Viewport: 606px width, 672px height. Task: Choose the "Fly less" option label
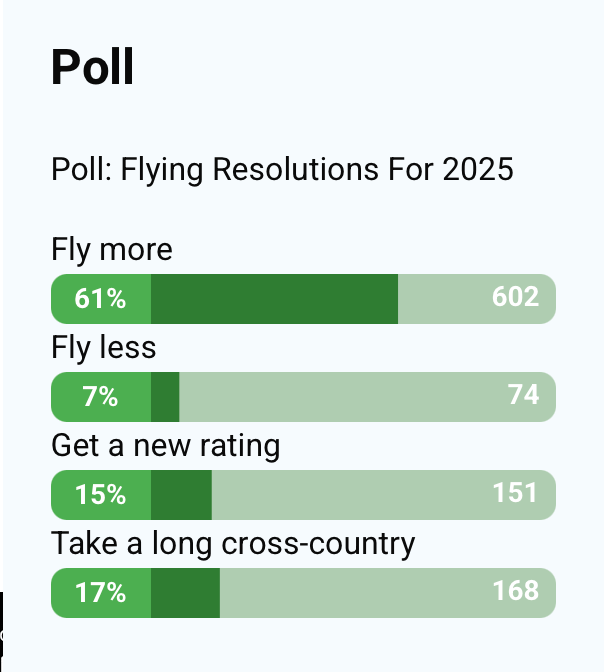click(103, 347)
